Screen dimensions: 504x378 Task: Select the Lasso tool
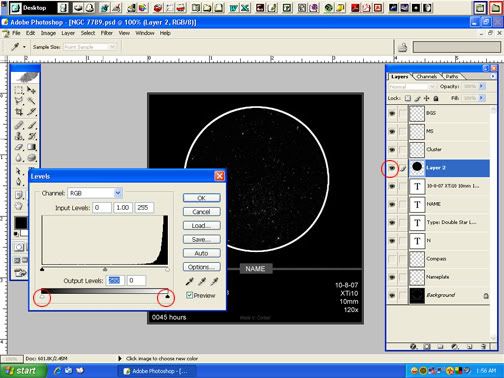[x=19, y=101]
